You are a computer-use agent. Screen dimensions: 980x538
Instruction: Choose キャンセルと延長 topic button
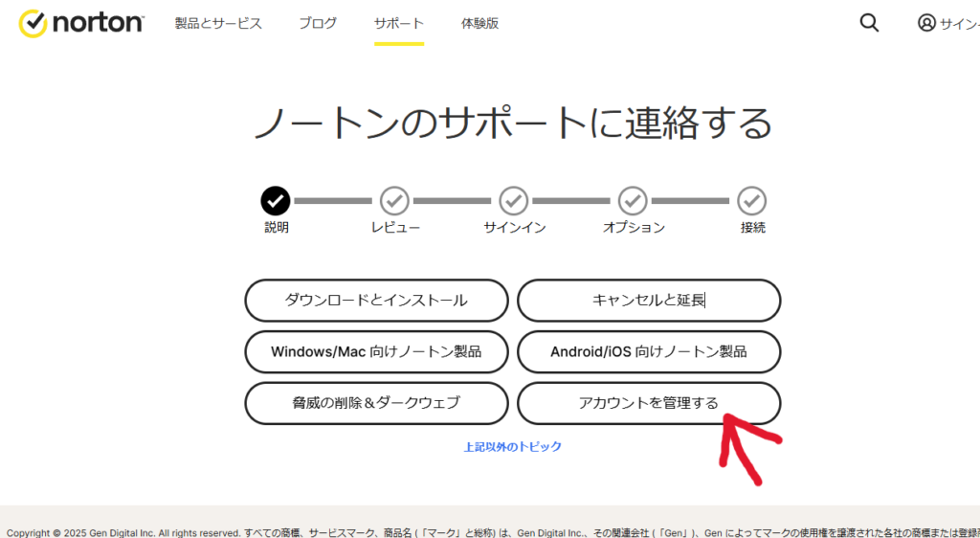pos(650,301)
